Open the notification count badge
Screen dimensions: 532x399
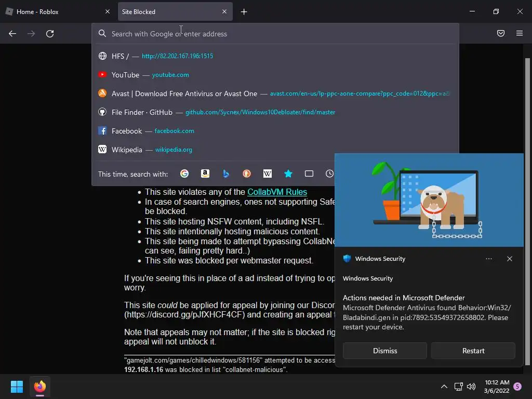(x=517, y=387)
